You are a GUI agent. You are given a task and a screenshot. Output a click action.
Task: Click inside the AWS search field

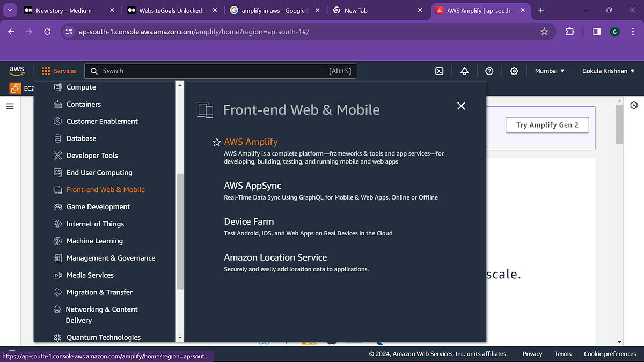pyautogui.click(x=215, y=71)
